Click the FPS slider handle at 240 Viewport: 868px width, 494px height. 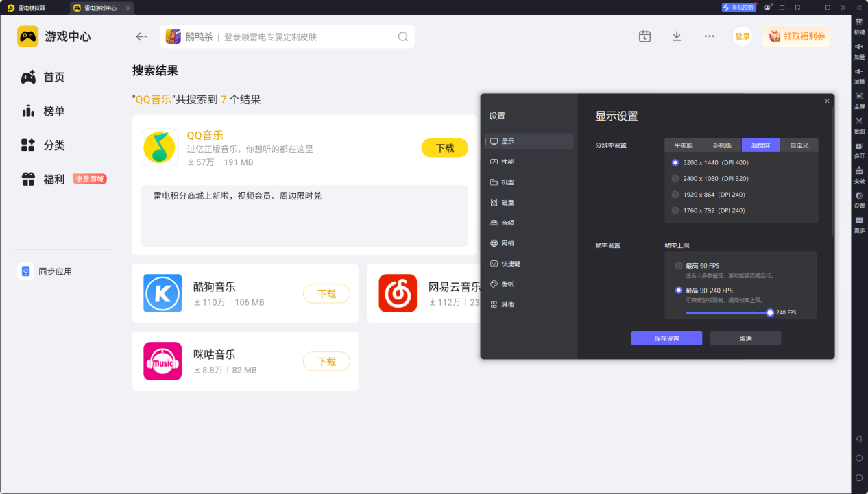click(770, 312)
